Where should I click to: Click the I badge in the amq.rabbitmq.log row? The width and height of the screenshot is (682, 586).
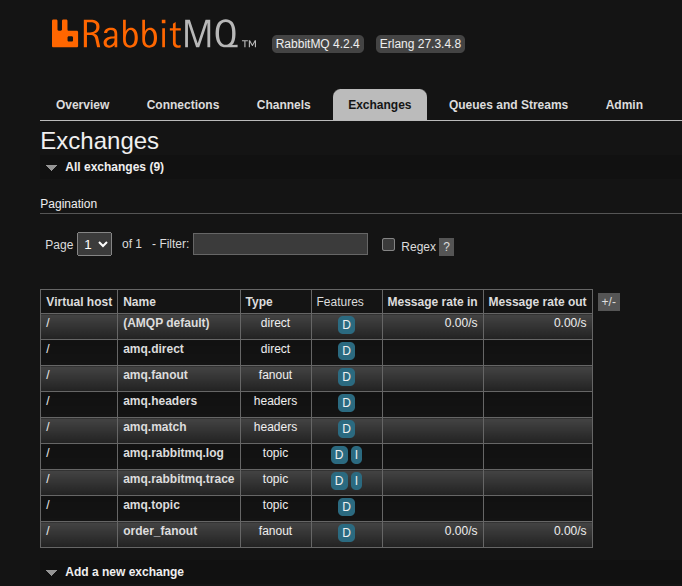[356, 455]
